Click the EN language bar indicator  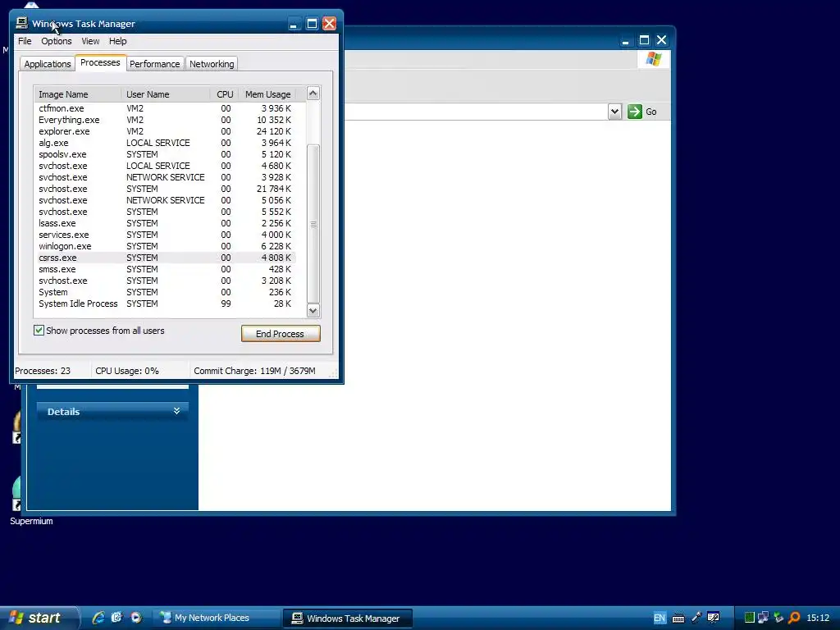pyautogui.click(x=660, y=618)
